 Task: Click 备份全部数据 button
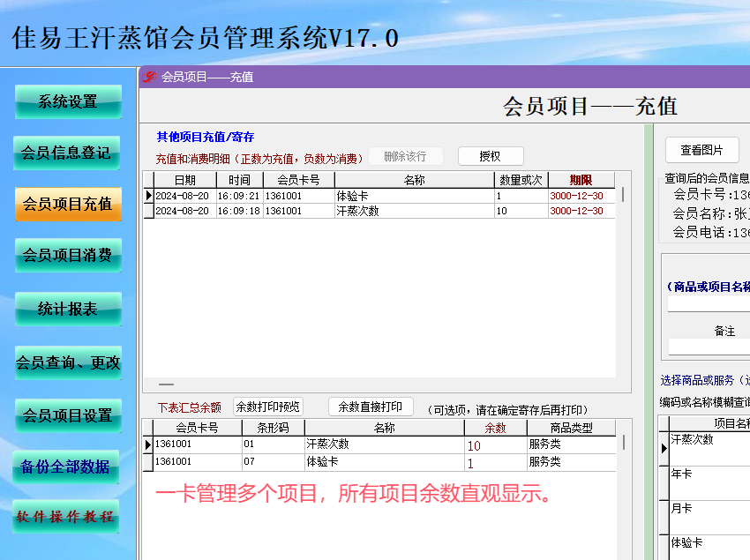click(x=65, y=467)
